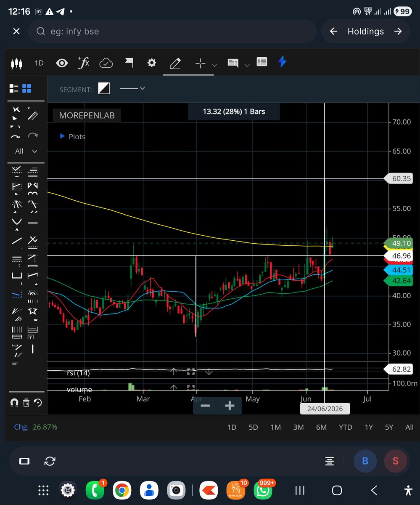Image resolution: width=420 pixels, height=505 pixels.
Task: Move volume panel up
Action: point(173,388)
